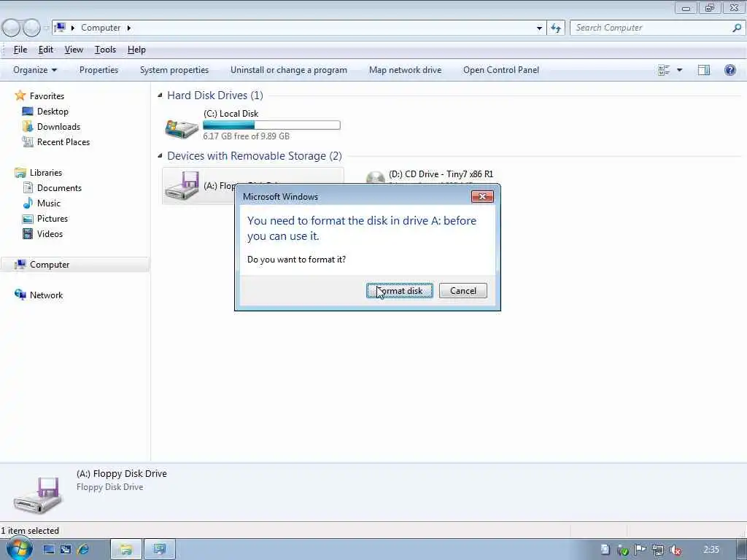Launch Internet Explorer from quick launch
The width and height of the screenshot is (747, 560).
[x=83, y=549]
